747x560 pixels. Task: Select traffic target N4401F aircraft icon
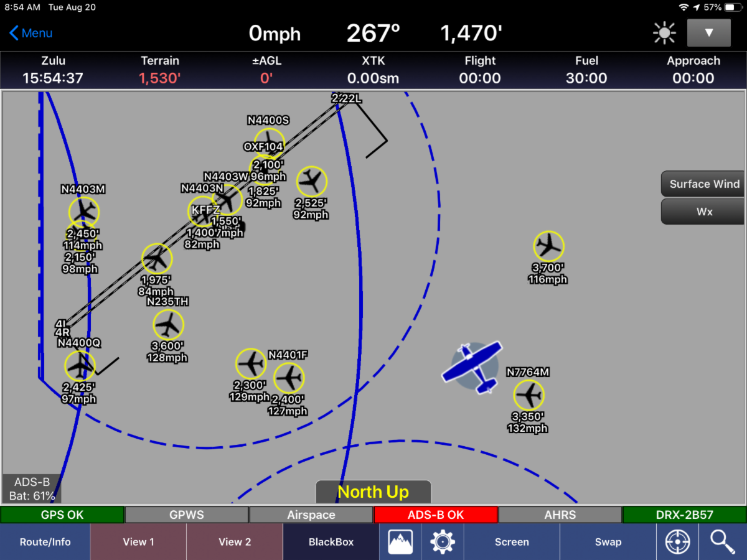(x=289, y=378)
